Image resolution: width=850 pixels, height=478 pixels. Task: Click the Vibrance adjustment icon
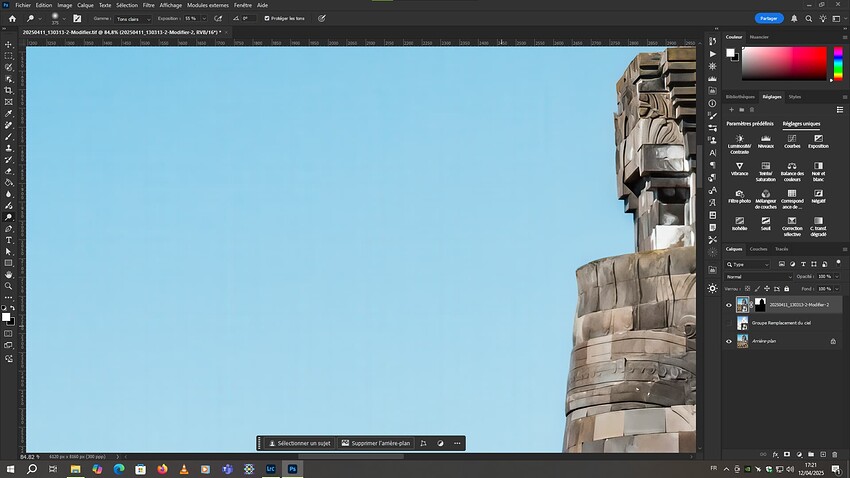point(740,166)
